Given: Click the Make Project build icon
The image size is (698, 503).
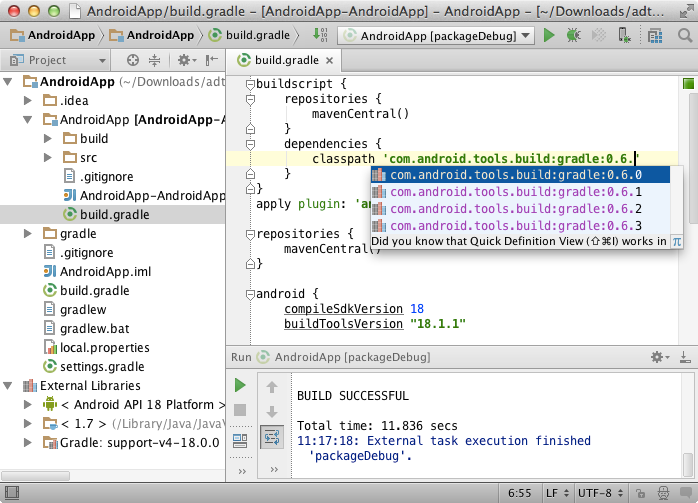Looking at the screenshot, I should click(x=320, y=35).
